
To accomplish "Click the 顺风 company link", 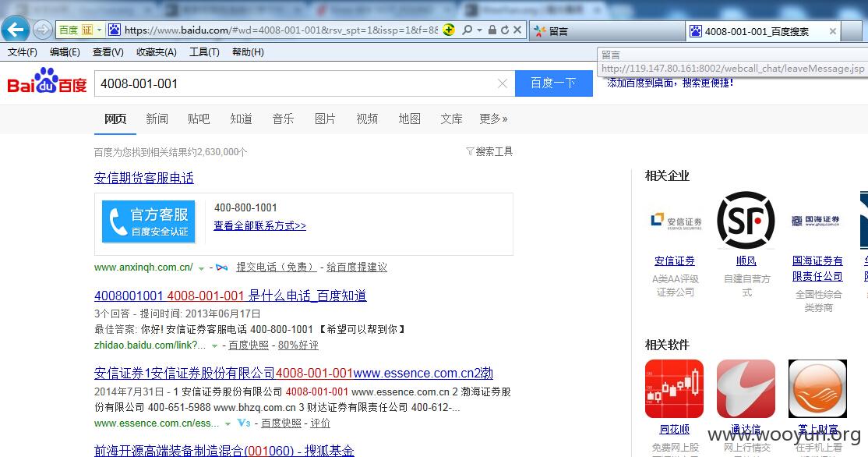I will 746,261.
